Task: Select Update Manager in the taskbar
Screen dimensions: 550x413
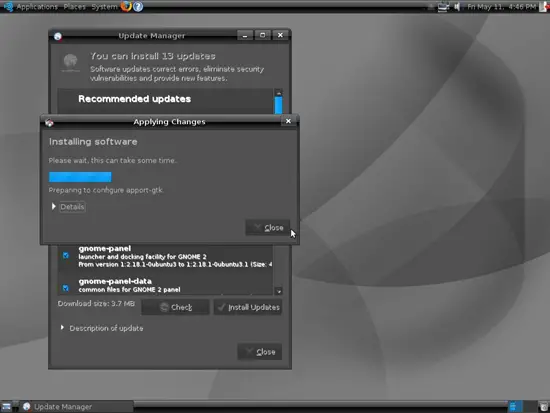Action: coord(76,407)
